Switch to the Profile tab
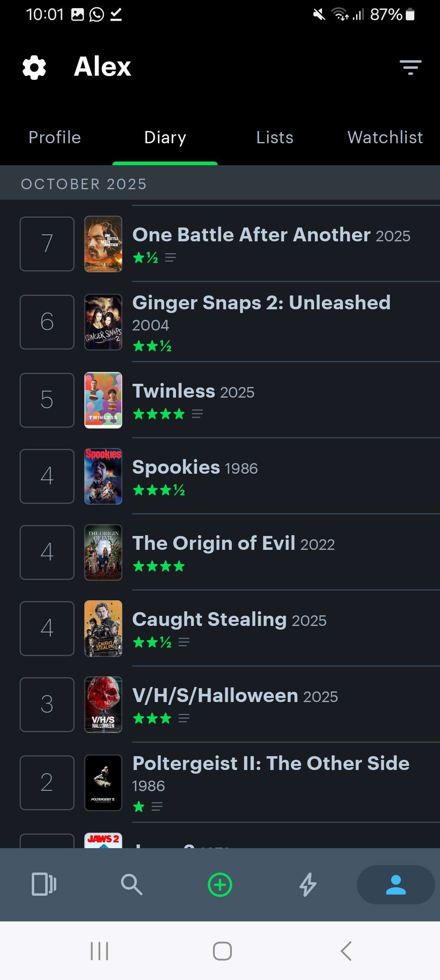Image resolution: width=440 pixels, height=980 pixels. tap(55, 138)
